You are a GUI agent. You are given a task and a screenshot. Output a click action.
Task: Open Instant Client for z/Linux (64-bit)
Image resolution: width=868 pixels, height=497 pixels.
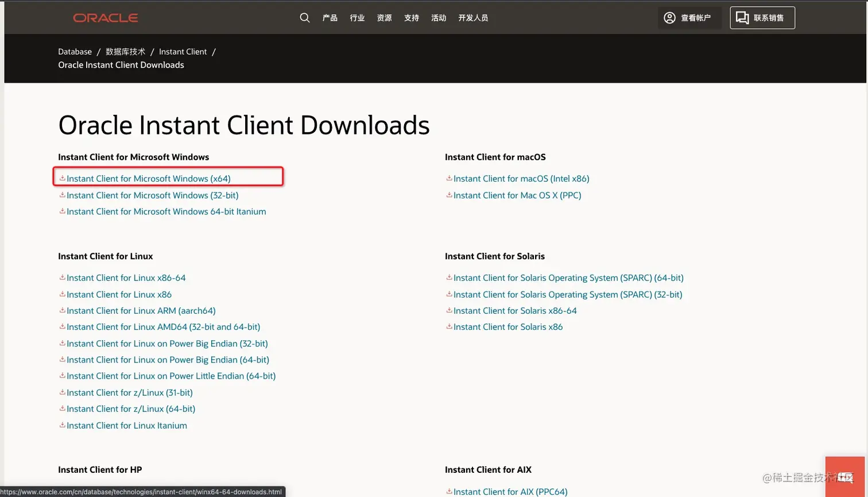tap(131, 409)
